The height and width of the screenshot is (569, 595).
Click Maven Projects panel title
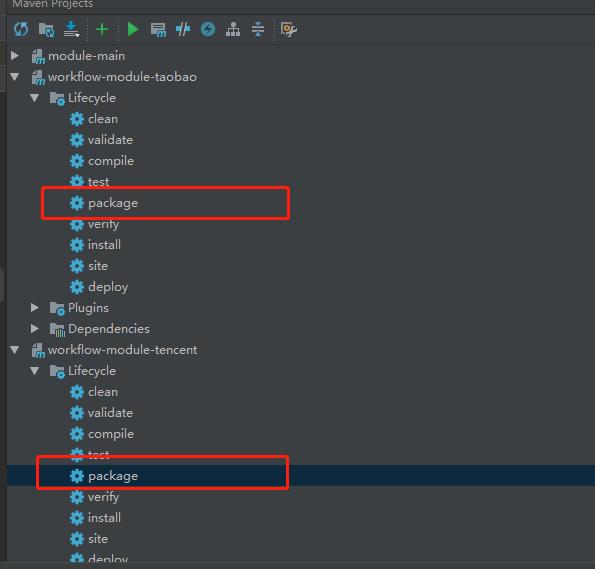coord(52,4)
